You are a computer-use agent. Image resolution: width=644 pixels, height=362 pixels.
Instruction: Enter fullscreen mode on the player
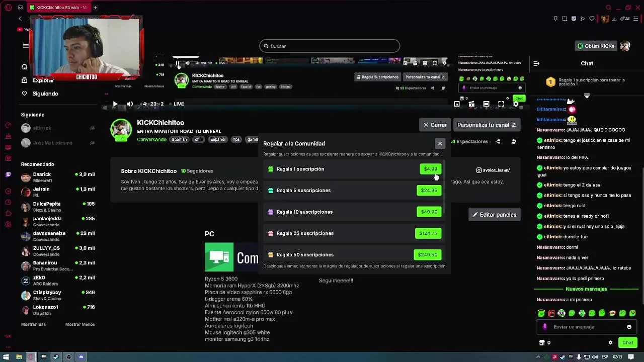501,104
